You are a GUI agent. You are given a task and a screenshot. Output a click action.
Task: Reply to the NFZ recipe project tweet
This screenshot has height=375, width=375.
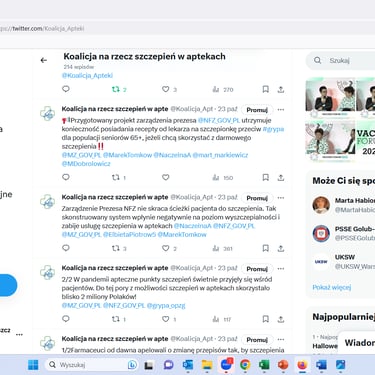pos(66,177)
